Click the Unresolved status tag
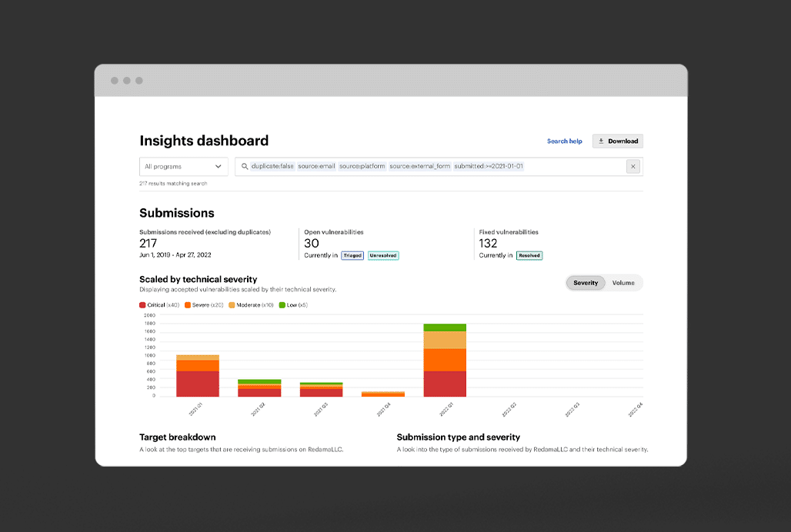791x532 pixels. point(383,256)
